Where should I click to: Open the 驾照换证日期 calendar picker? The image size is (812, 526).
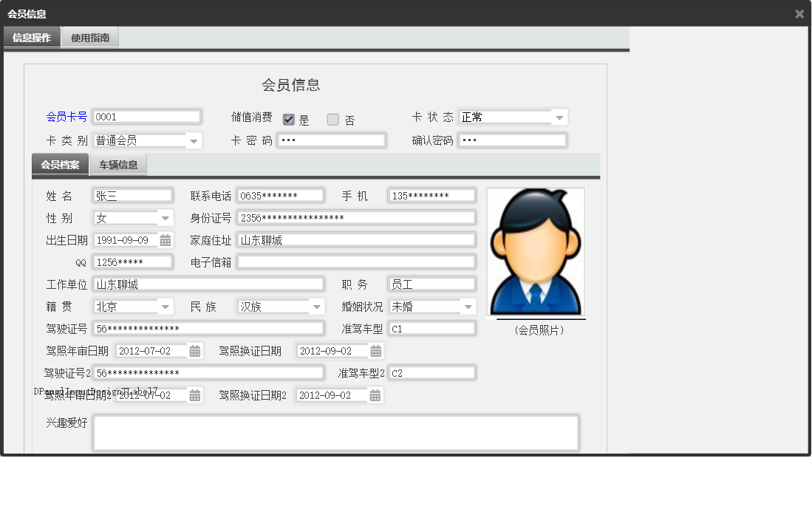pyautogui.click(x=376, y=351)
